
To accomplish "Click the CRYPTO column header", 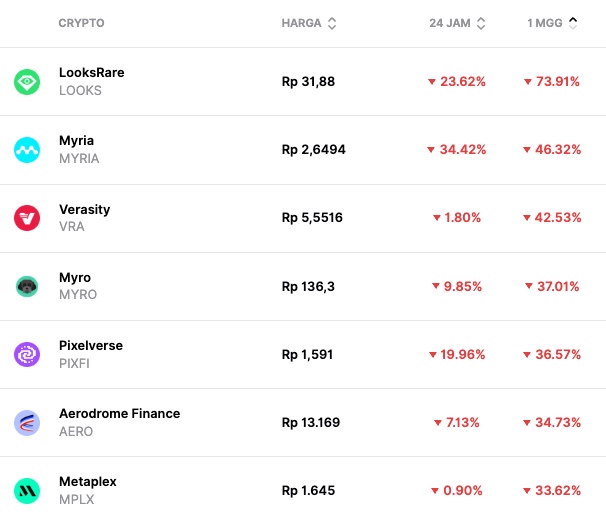I will (81, 23).
